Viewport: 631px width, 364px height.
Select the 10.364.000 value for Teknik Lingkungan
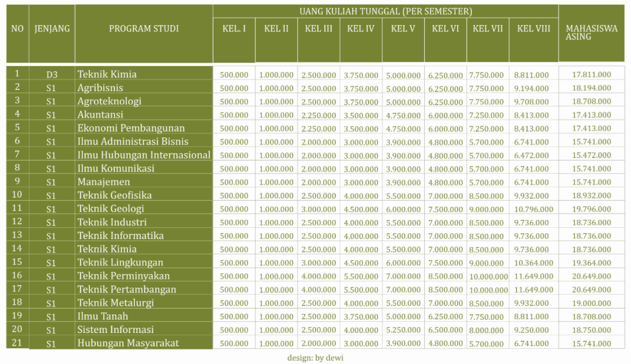point(534,263)
